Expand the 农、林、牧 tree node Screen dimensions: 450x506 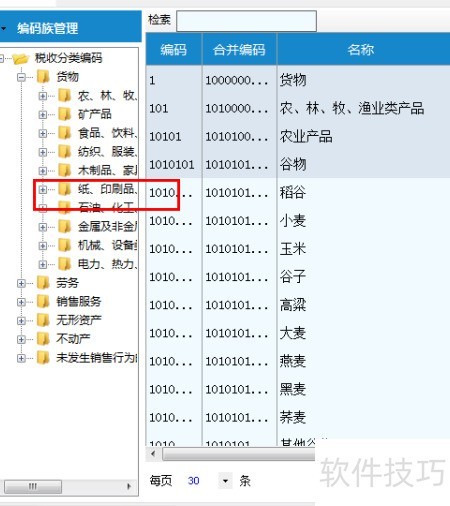42,96
